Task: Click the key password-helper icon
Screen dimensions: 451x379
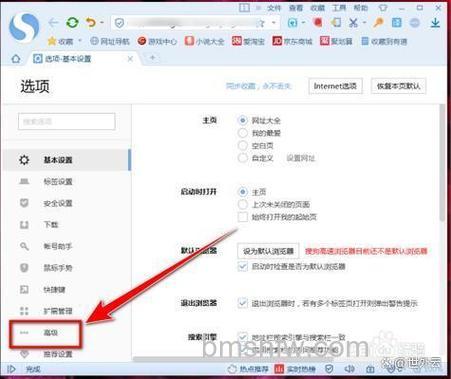Action: pos(378,23)
